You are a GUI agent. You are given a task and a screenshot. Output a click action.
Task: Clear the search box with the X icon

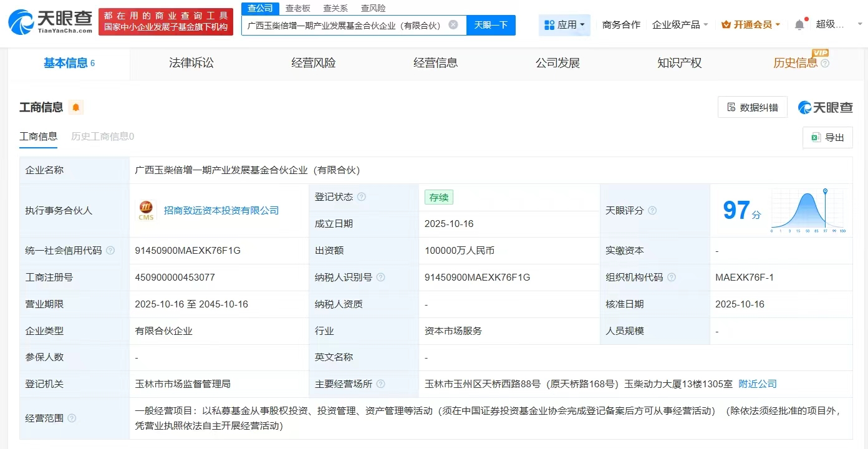click(x=453, y=25)
